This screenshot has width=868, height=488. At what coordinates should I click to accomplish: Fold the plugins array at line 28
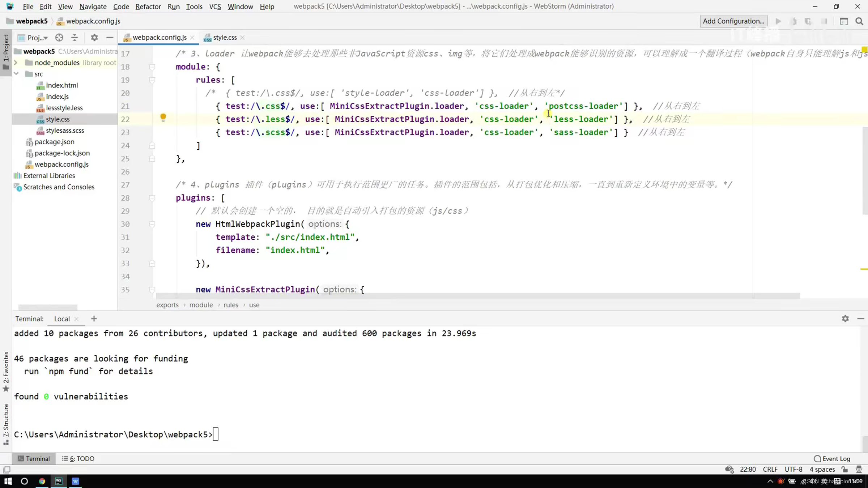(152, 198)
